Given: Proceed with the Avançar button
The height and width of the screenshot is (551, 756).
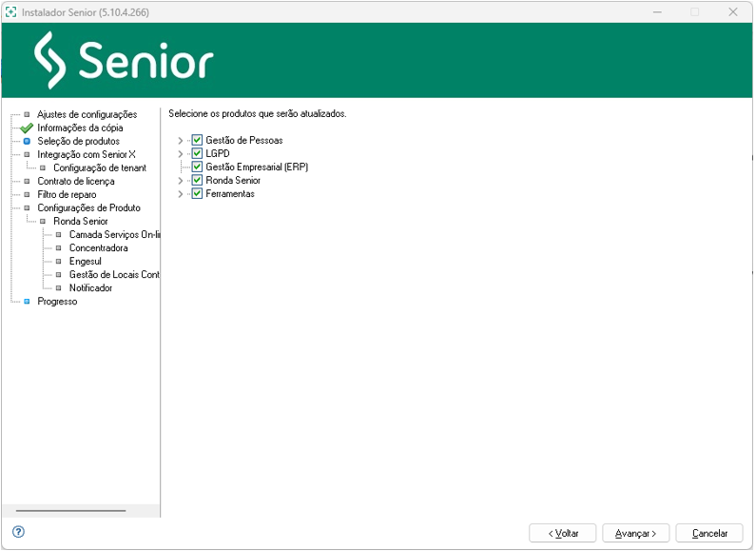Looking at the screenshot, I should click(636, 534).
